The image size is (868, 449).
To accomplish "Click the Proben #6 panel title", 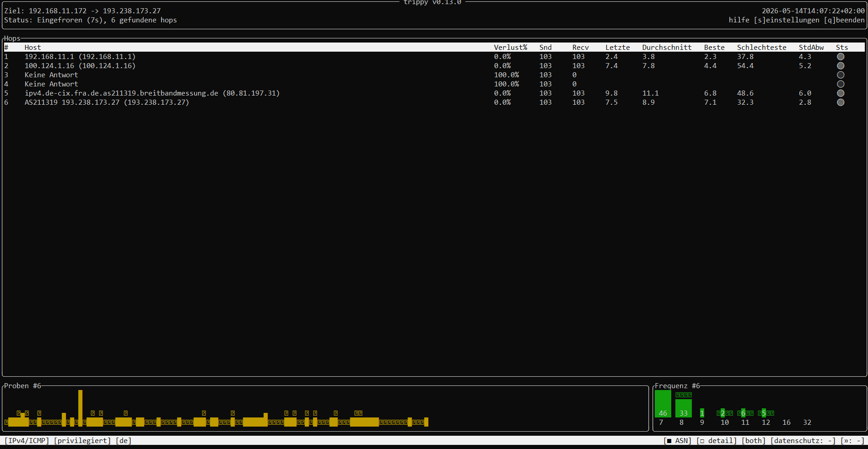I will pyautogui.click(x=22, y=386).
